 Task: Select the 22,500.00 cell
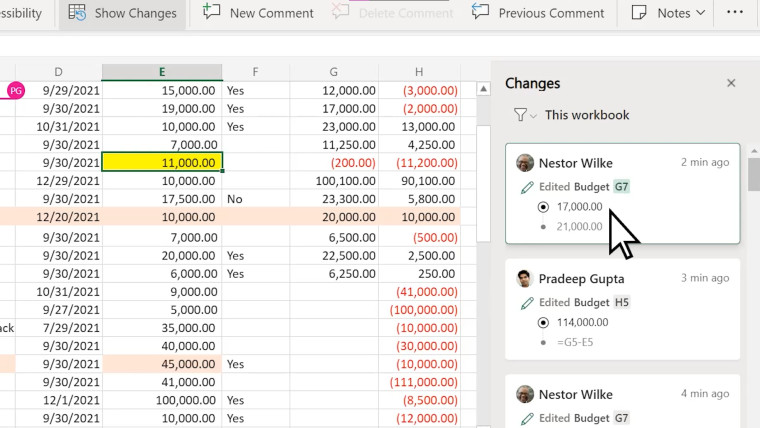pyautogui.click(x=334, y=255)
